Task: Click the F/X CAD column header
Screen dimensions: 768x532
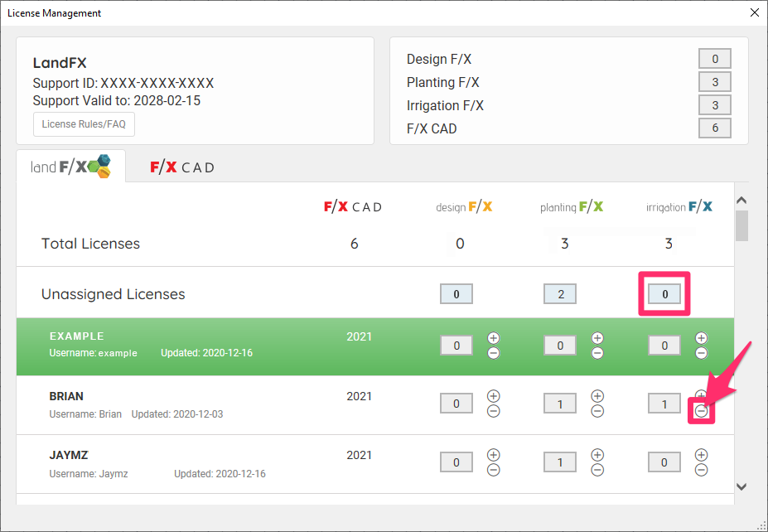Action: pyautogui.click(x=353, y=206)
